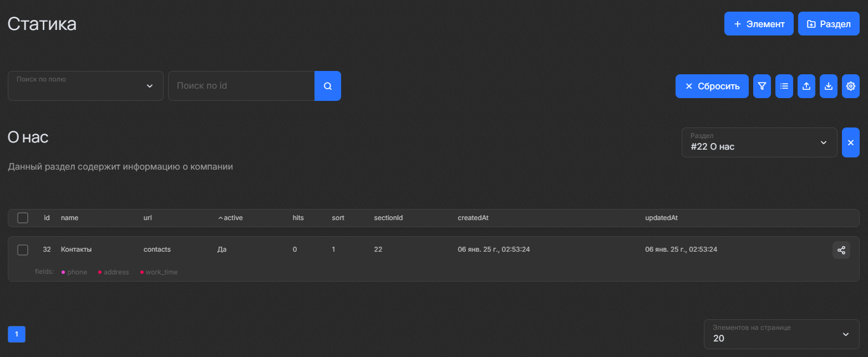Focus the 'Поиск по id' input field
The width and height of the screenshot is (868, 357).
pyautogui.click(x=241, y=86)
